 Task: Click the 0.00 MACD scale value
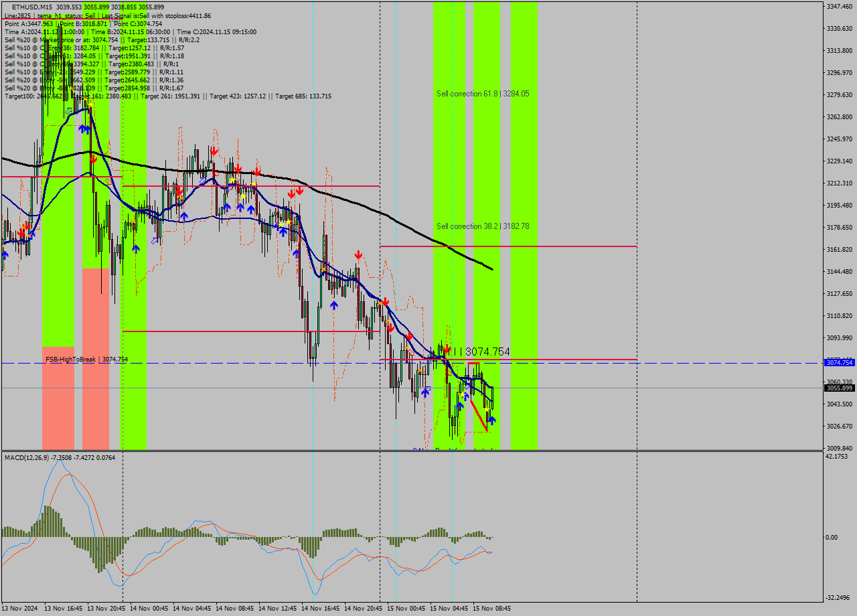pos(832,538)
